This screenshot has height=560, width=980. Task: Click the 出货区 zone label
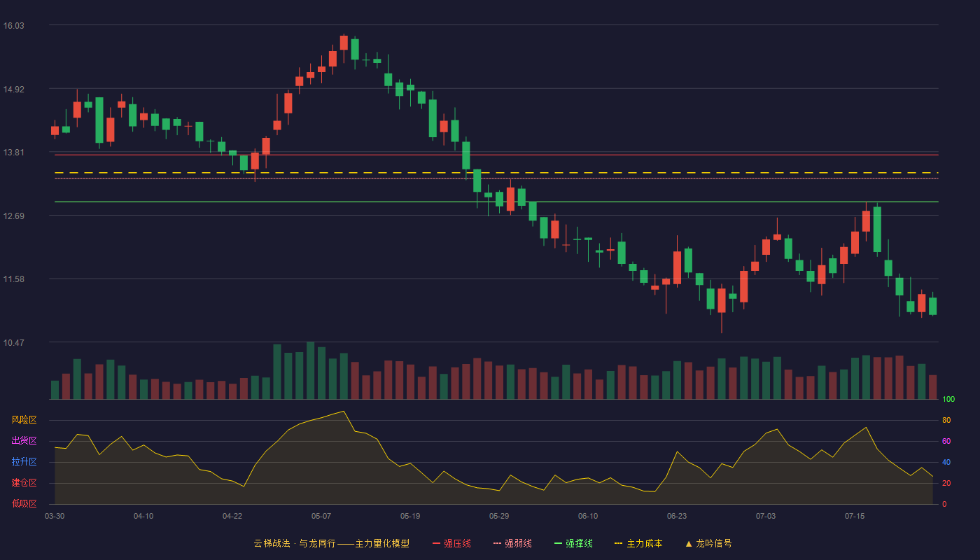(24, 441)
